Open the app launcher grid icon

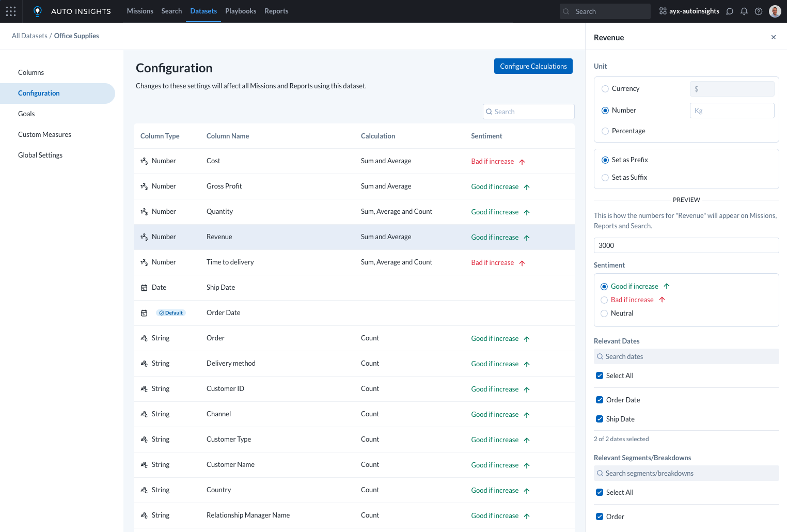(x=11, y=11)
